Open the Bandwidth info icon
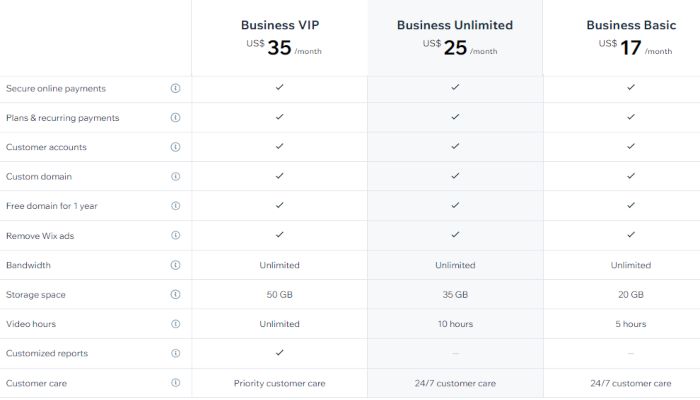Viewport: 700px width, 400px height. coord(176,265)
